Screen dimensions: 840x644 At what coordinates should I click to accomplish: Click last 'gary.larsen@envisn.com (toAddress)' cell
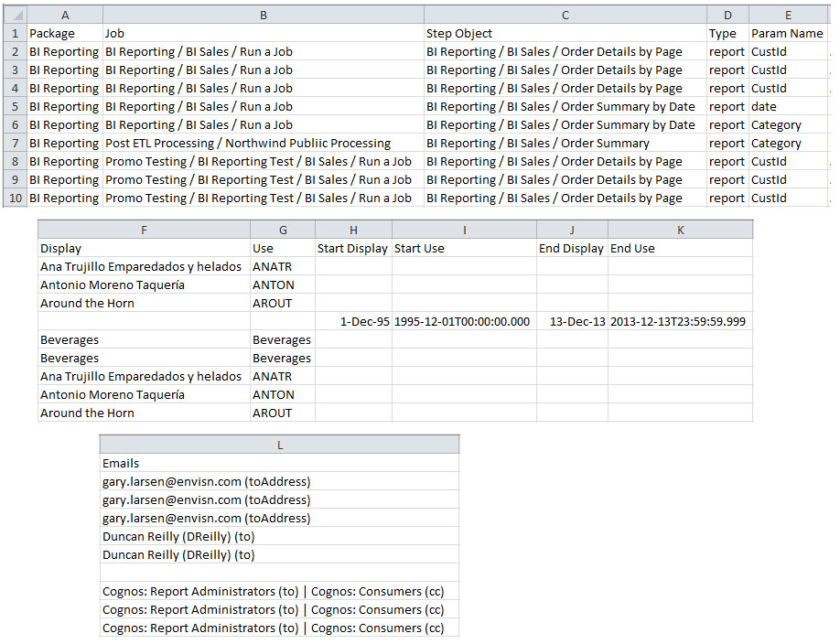(x=280, y=518)
